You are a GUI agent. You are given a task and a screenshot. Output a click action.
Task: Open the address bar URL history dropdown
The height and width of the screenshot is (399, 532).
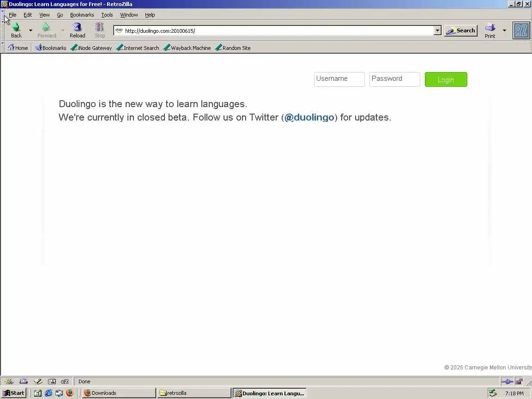pyautogui.click(x=437, y=30)
